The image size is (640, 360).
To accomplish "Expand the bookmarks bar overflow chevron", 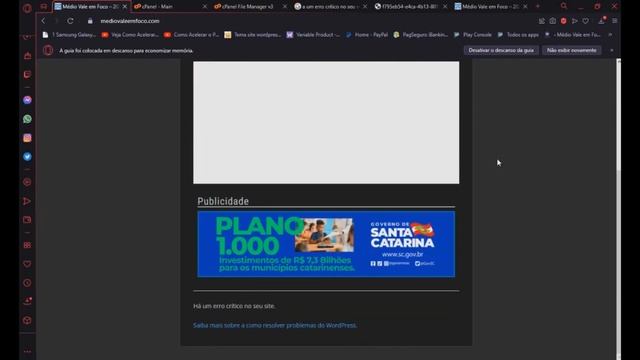I will [610, 35].
